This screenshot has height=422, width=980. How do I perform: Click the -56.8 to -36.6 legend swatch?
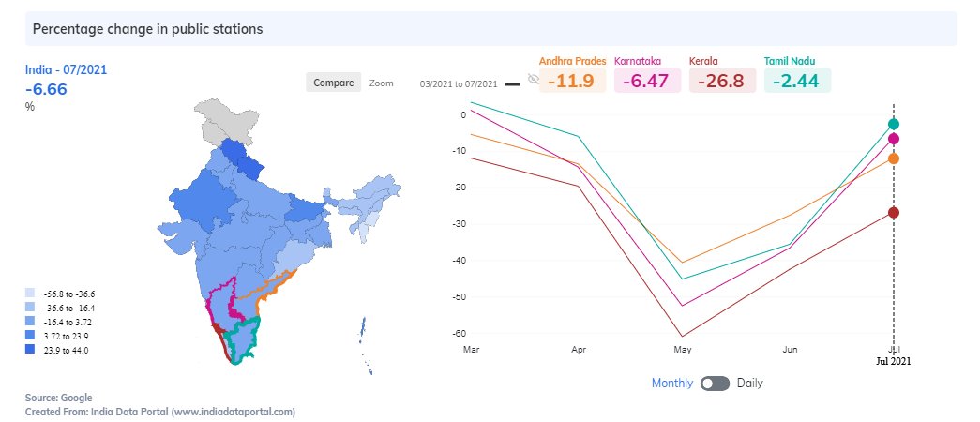pos(31,294)
